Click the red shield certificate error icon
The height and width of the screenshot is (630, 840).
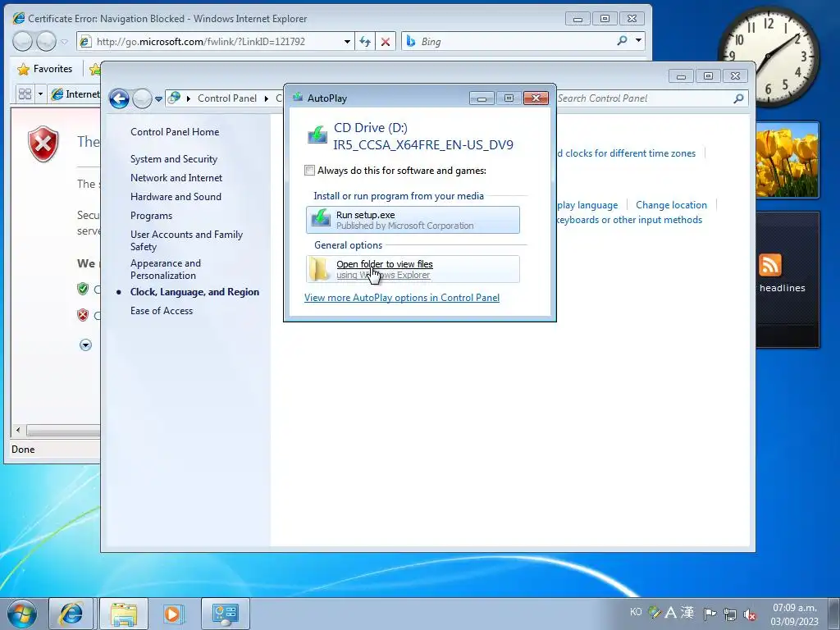(x=43, y=144)
